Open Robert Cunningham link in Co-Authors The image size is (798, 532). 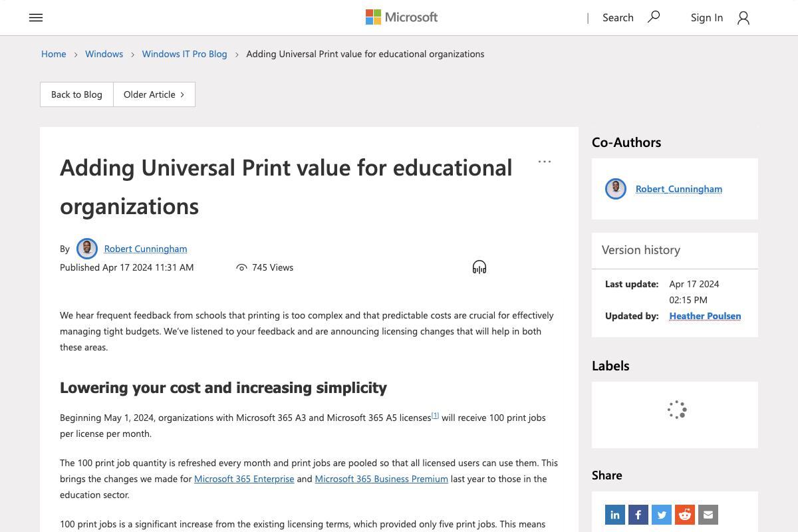point(679,189)
